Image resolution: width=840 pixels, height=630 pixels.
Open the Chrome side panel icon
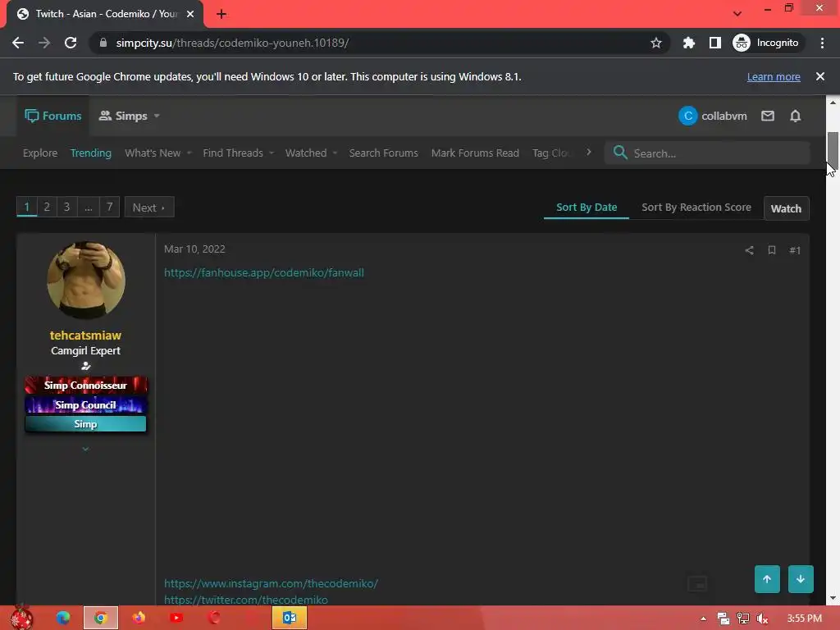pyautogui.click(x=715, y=43)
